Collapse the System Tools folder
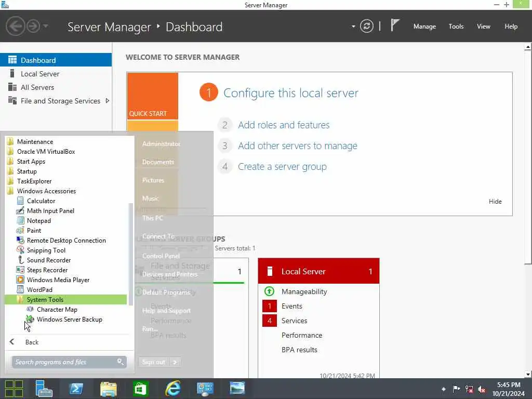532x399 pixels. [x=66, y=299]
